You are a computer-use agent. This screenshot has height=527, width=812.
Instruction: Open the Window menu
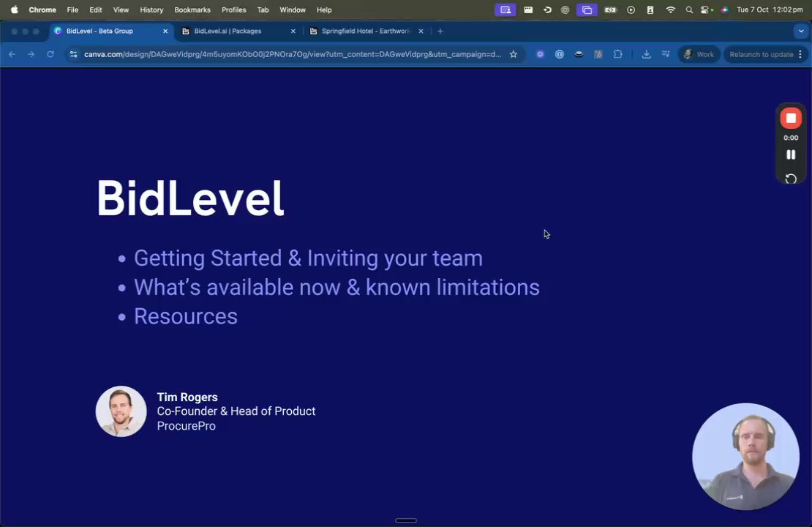tap(293, 10)
